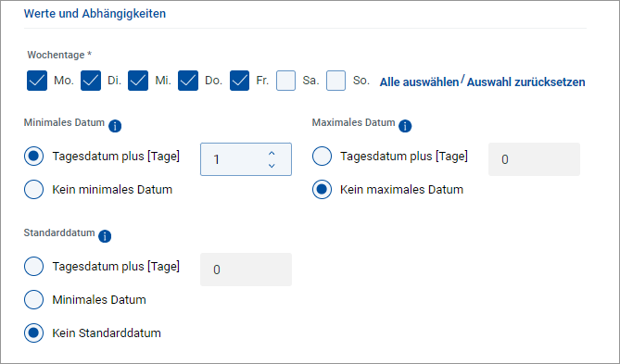Viewport: 620px width, 364px height.
Task: Click the Auswahl zurücksetzen link
Action: pyautogui.click(x=525, y=82)
